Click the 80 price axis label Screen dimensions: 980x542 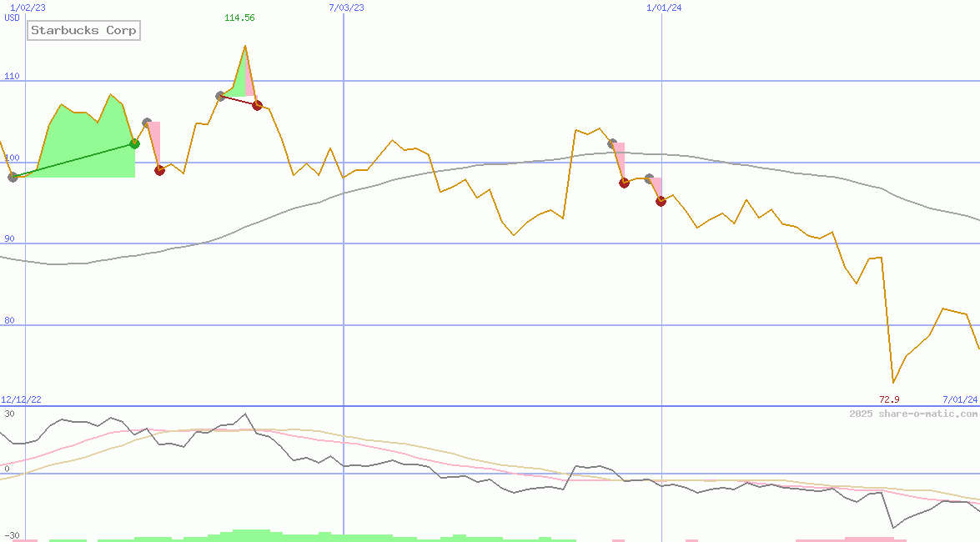point(9,320)
